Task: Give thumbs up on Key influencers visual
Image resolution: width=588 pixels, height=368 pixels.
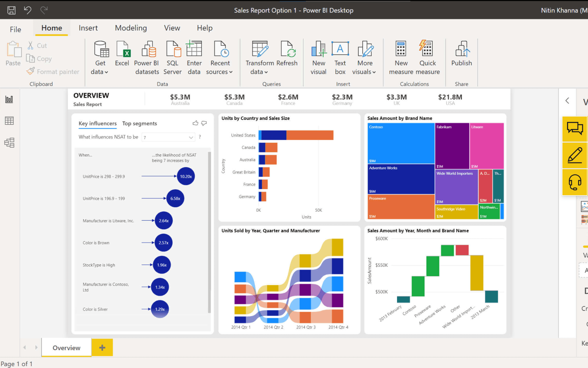Action: coord(195,123)
